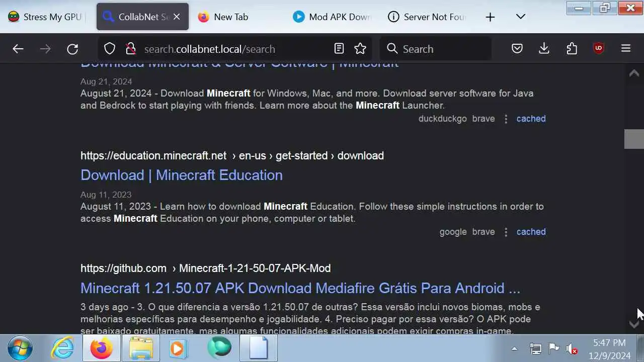The width and height of the screenshot is (644, 362).
Task: Open Download | Minecraft Education result link
Action: [182, 175]
